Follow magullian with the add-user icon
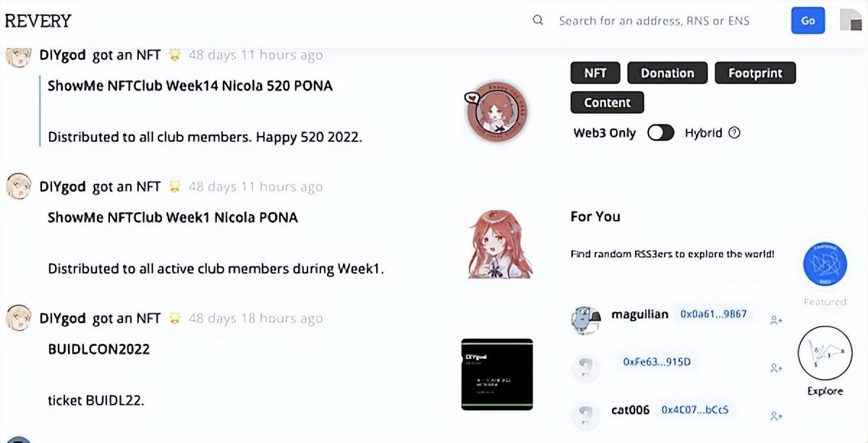Image resolution: width=868 pixels, height=443 pixels. point(776,320)
